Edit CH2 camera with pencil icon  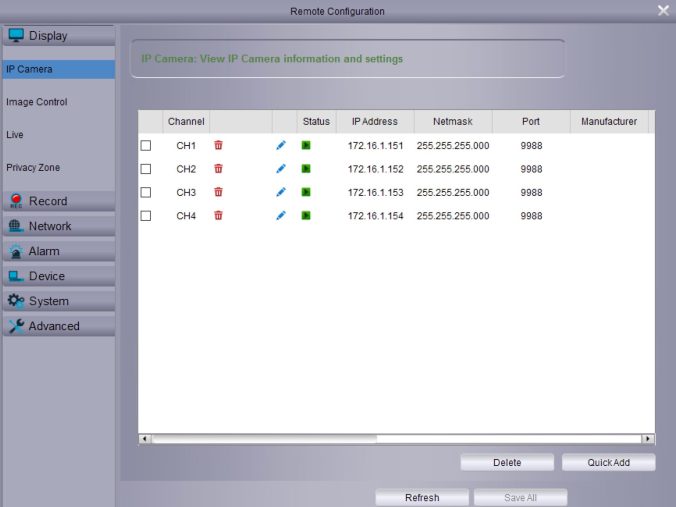(281, 169)
